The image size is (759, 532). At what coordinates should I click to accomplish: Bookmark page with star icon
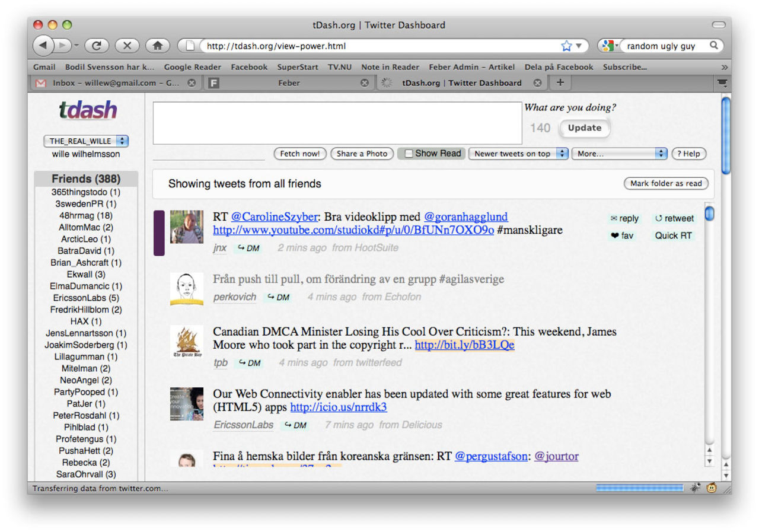click(566, 46)
